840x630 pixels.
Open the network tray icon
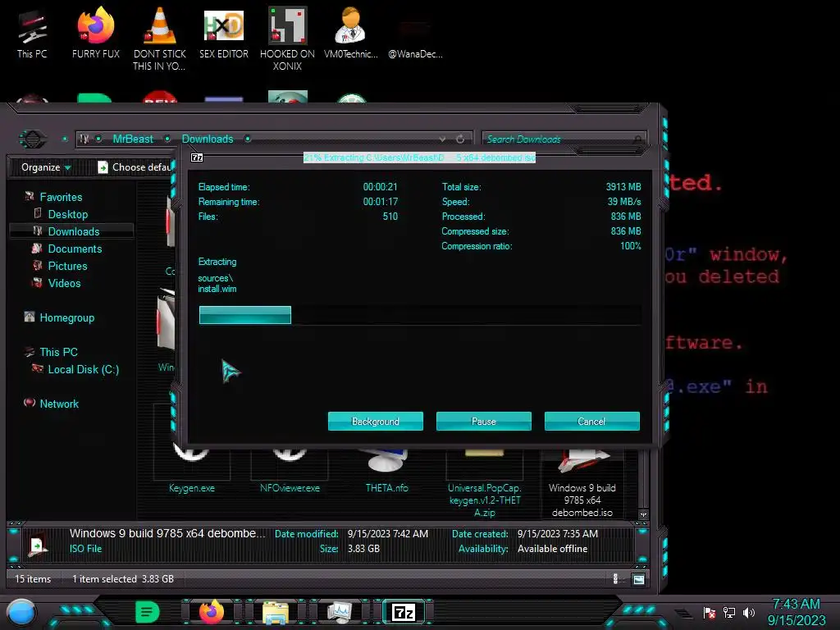point(729,612)
